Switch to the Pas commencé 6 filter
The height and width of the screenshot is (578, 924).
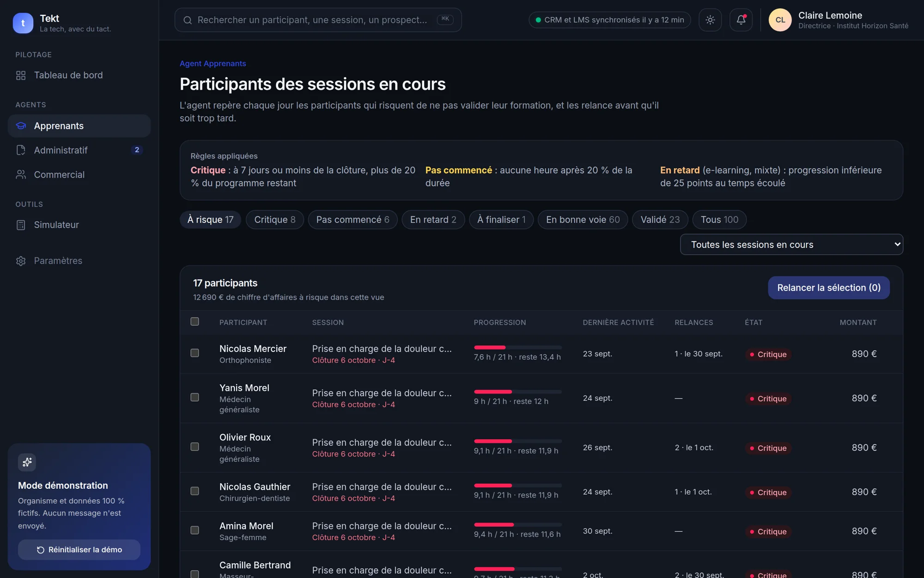pos(353,220)
